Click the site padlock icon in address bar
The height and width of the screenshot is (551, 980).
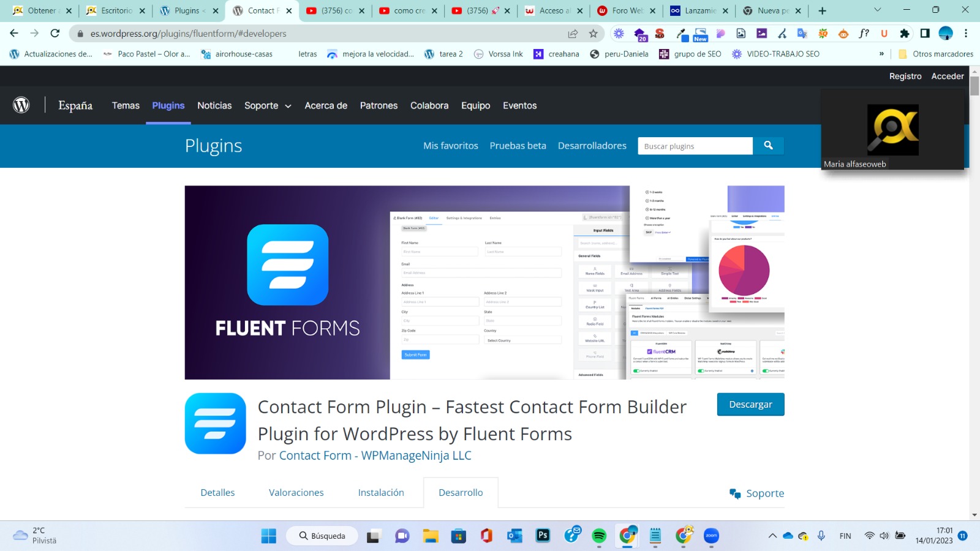[x=80, y=34]
